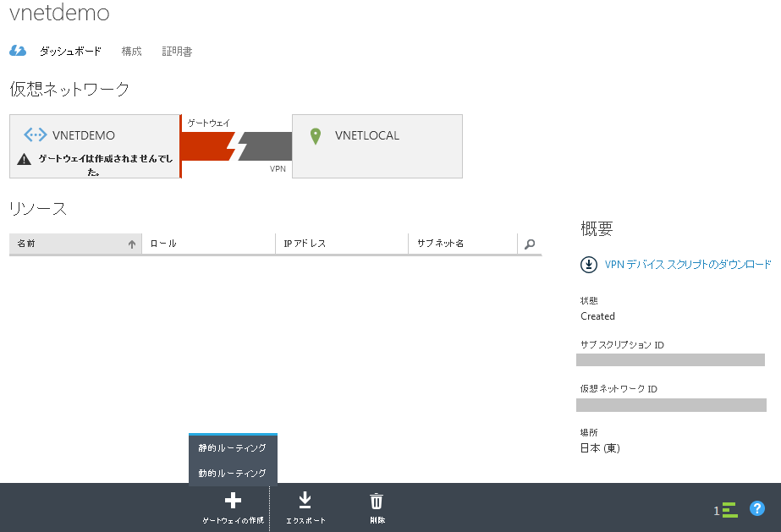
Task: Open the help question mark icon
Action: pyautogui.click(x=757, y=508)
